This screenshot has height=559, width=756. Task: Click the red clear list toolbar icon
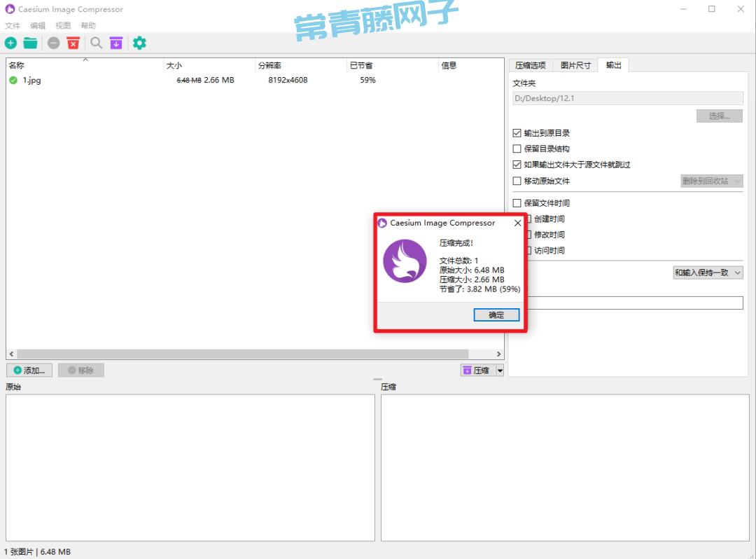coord(73,43)
